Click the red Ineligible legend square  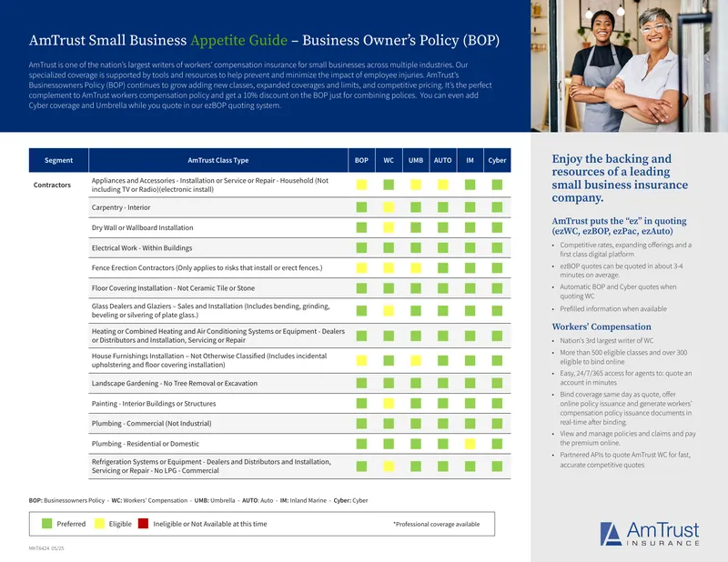coord(143,524)
